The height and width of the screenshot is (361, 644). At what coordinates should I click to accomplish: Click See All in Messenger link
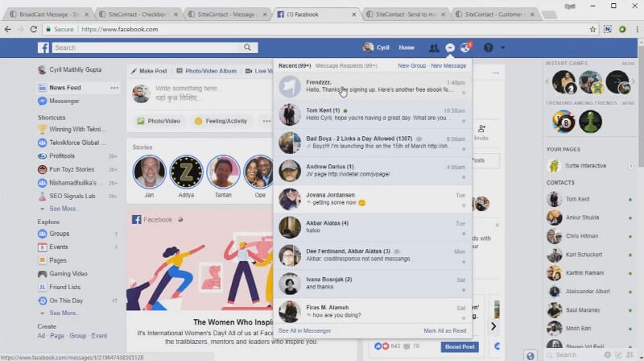click(304, 330)
